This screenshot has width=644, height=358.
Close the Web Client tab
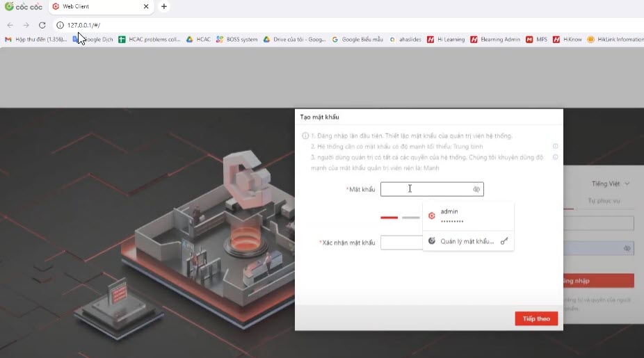(146, 7)
